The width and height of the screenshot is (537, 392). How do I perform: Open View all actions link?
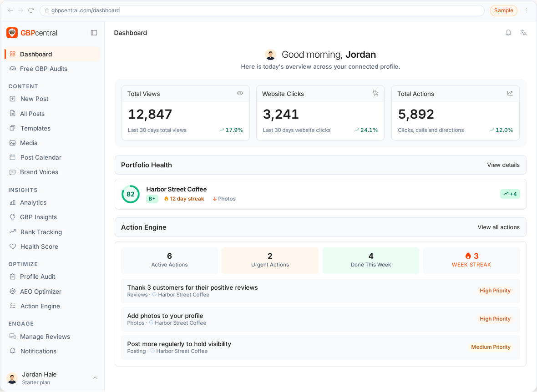coord(498,227)
